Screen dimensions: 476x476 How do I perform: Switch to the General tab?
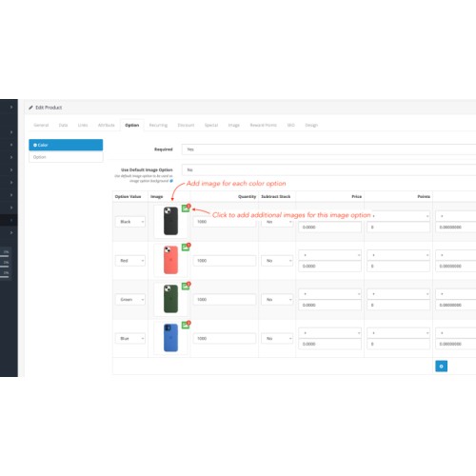point(41,125)
